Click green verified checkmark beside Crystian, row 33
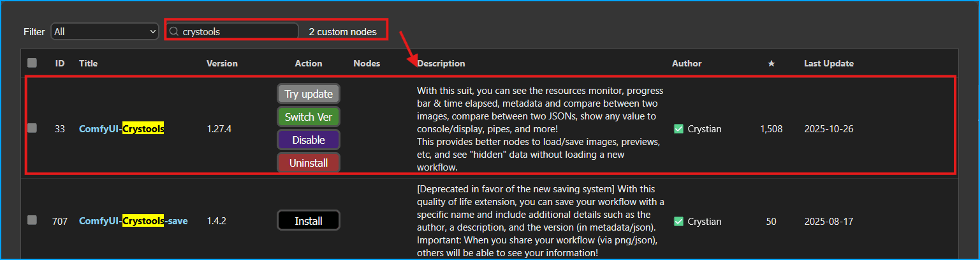 (679, 128)
